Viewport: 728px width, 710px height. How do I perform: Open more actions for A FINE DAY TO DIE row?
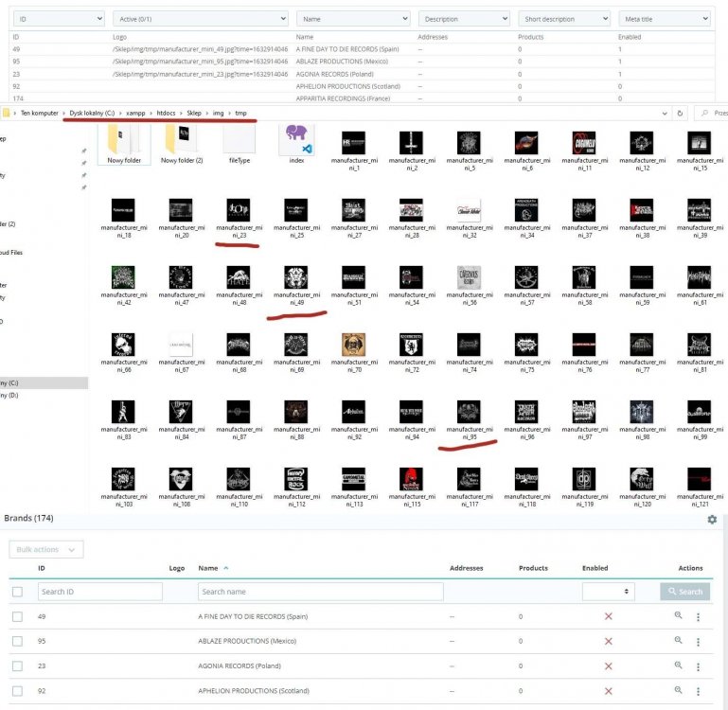[698, 616]
